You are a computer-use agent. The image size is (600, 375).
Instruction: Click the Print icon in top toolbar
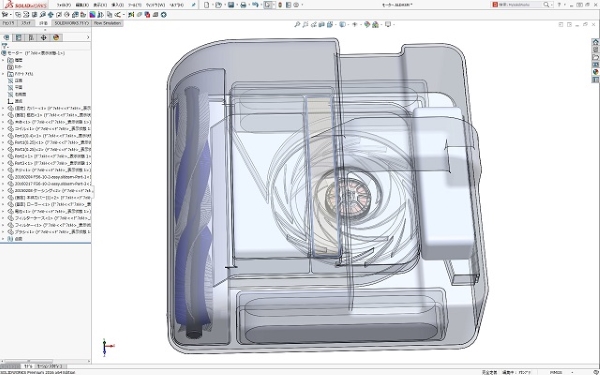(x=243, y=5)
